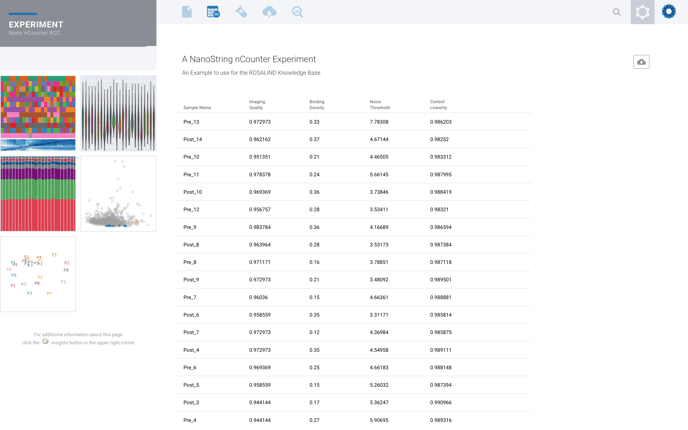Click control linearity value 0.98321

pos(439,209)
